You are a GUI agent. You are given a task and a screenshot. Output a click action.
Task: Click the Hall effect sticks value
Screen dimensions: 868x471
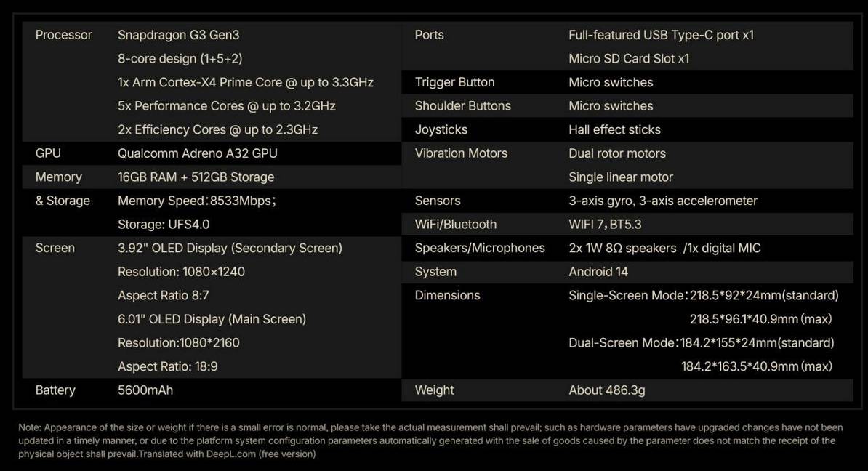pyautogui.click(x=614, y=129)
